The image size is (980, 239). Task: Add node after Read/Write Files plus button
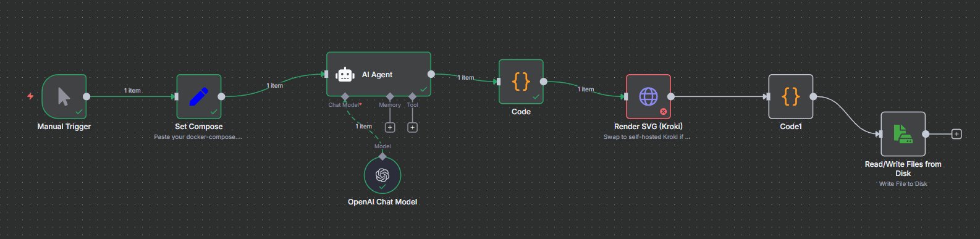[x=957, y=134]
